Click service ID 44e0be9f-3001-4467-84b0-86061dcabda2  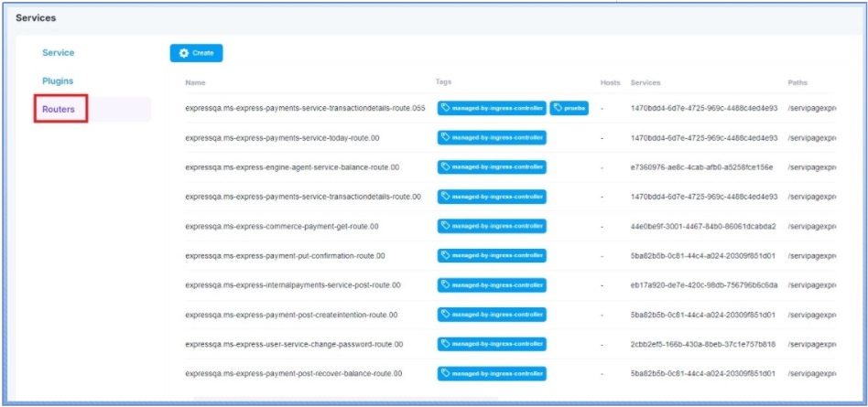pyautogui.click(x=703, y=227)
